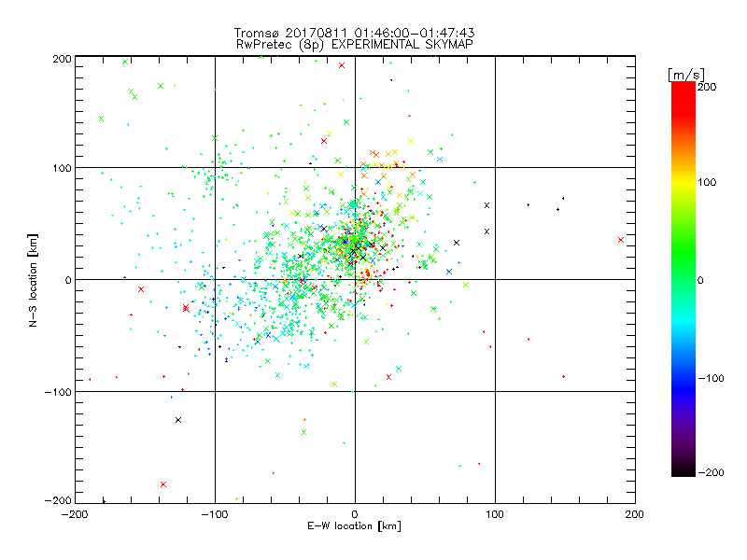Click the x-axis tick label '100'
Image resolution: width=747 pixels, height=560 pixels.
[x=495, y=514]
